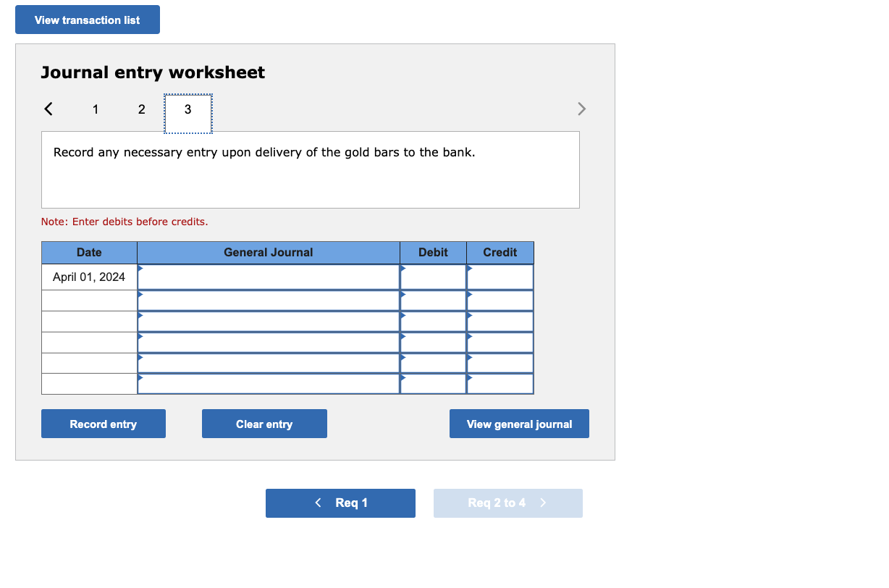Click the first Debit input field

tap(433, 276)
